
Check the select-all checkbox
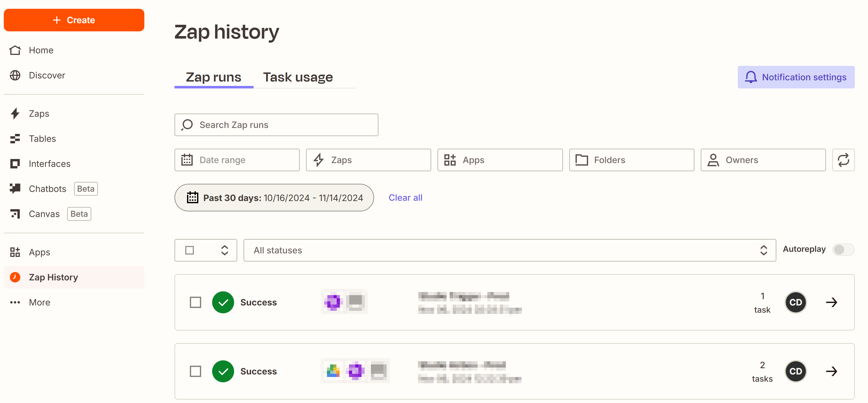point(190,250)
